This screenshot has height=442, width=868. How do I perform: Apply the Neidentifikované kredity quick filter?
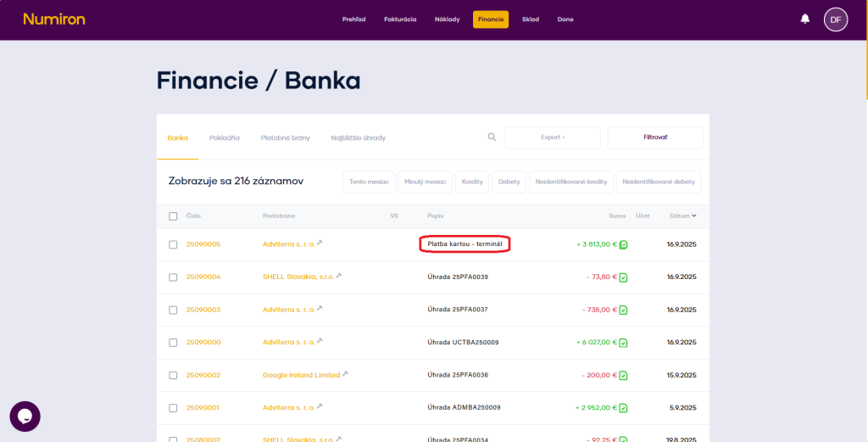[x=573, y=182]
